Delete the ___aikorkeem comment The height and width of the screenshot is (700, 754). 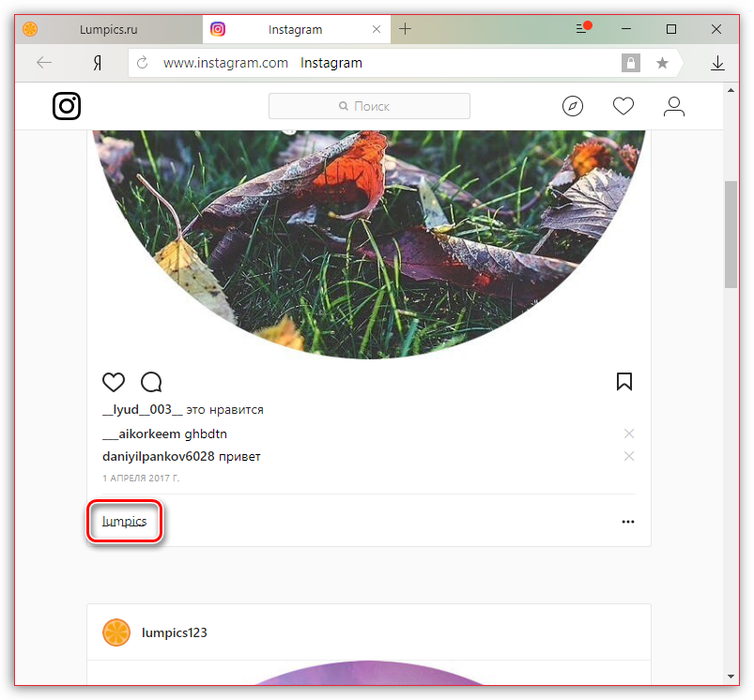(629, 434)
